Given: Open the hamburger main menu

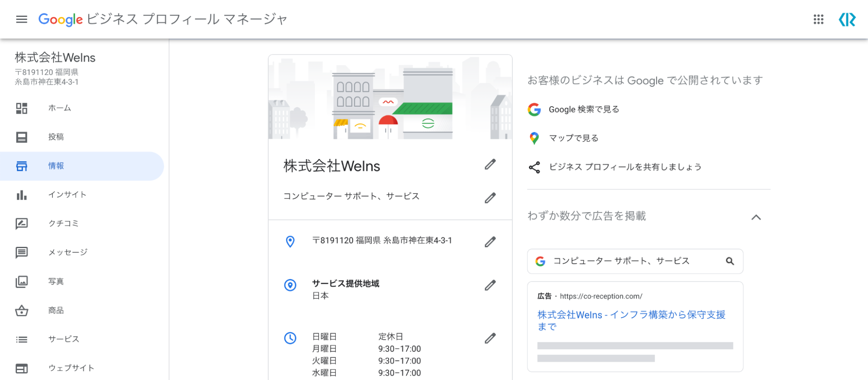Looking at the screenshot, I should pos(21,20).
